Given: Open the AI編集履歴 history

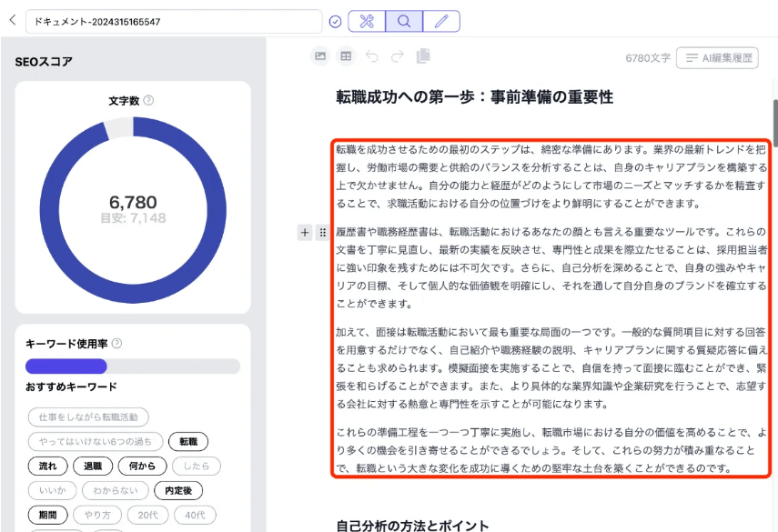Looking at the screenshot, I should tap(717, 58).
